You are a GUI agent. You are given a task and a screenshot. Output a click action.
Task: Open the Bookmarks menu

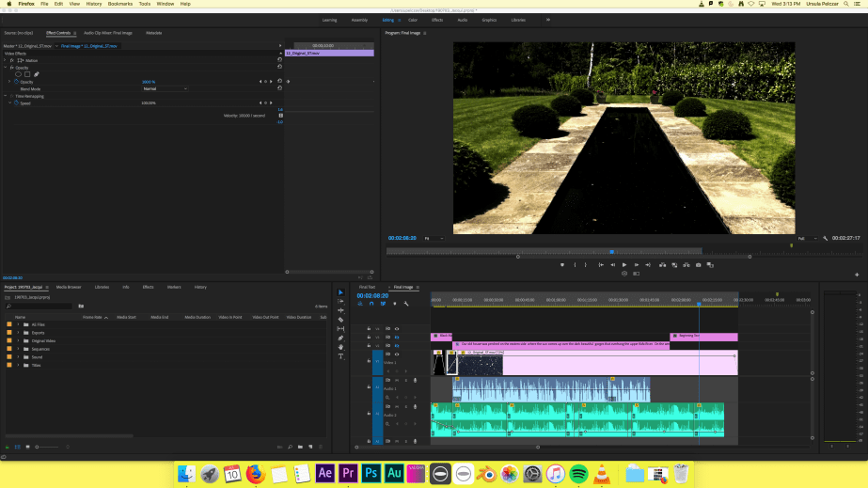119,4
